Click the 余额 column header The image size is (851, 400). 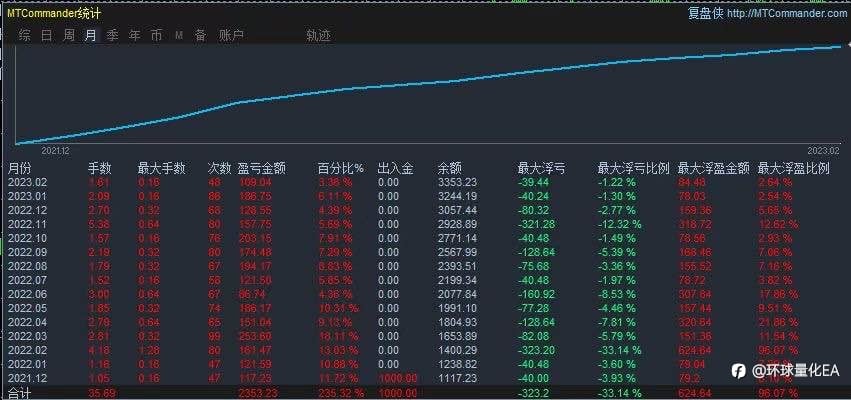click(x=450, y=168)
